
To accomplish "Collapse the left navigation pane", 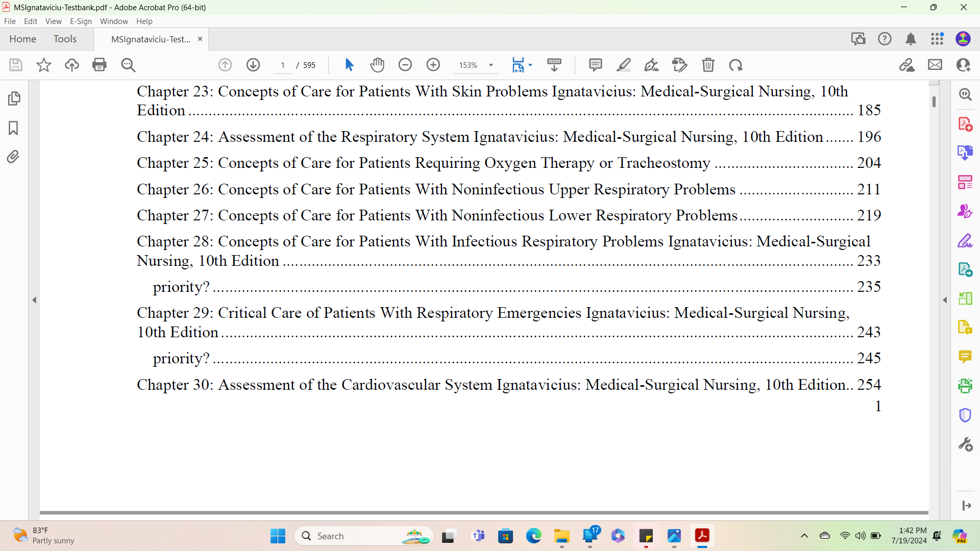I will (x=34, y=300).
